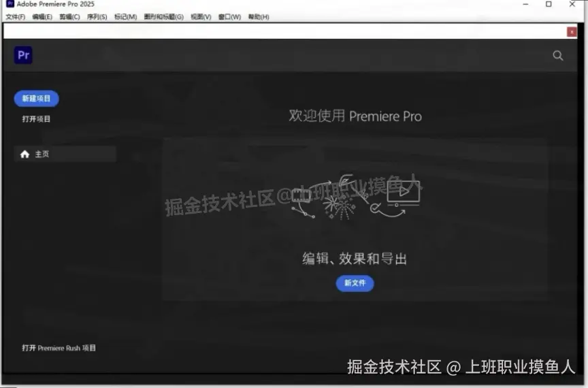Image resolution: width=588 pixels, height=388 pixels.
Task: Open the 标记(M) menu
Action: tap(126, 17)
